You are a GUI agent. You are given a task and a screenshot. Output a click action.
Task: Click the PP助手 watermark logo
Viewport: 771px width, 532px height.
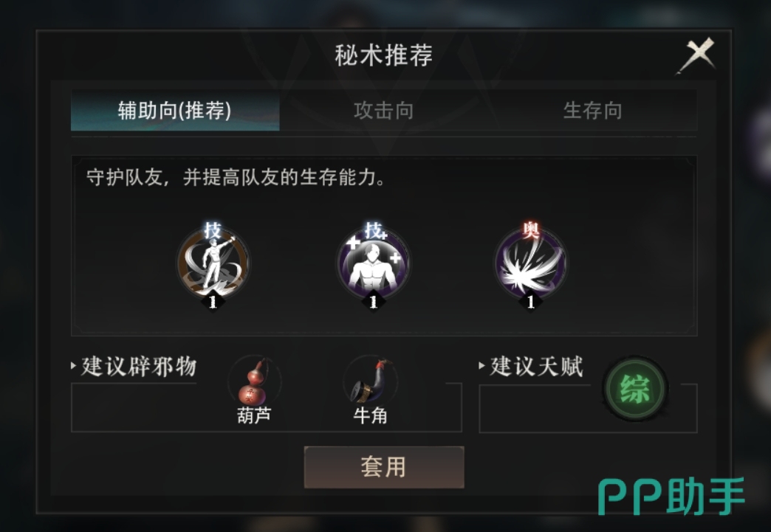(672, 496)
